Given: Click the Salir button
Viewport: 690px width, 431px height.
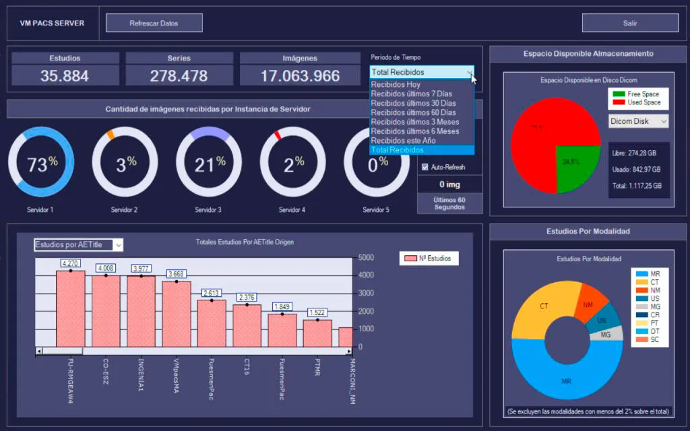Looking at the screenshot, I should (x=628, y=22).
